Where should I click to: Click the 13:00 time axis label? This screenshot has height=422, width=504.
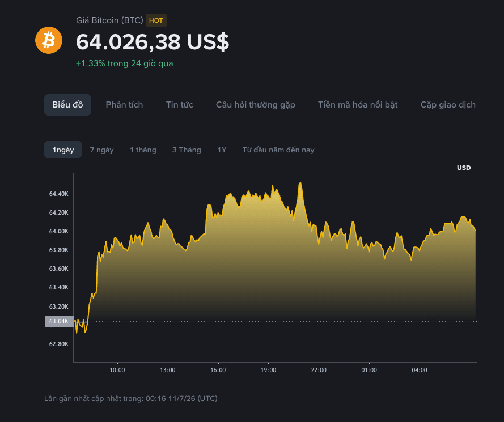pos(167,370)
